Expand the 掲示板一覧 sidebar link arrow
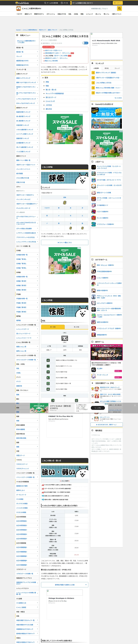This screenshot has width=138, height=644. (x=38, y=52)
